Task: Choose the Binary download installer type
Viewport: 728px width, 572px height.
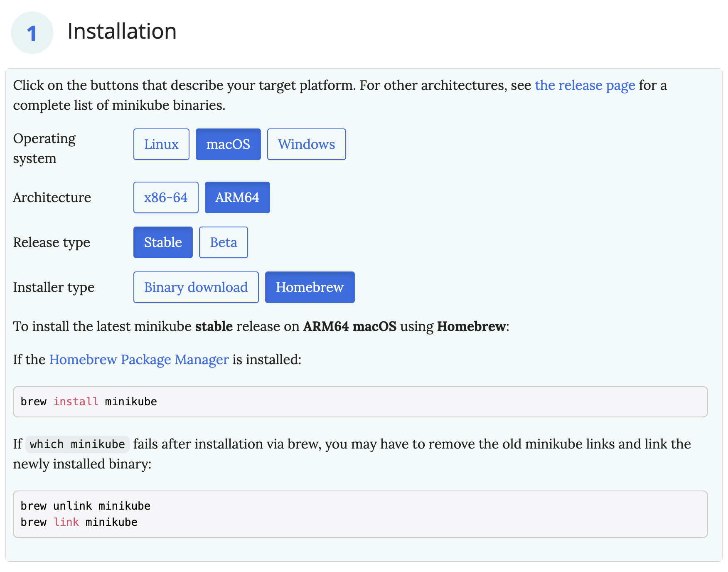Action: [196, 287]
